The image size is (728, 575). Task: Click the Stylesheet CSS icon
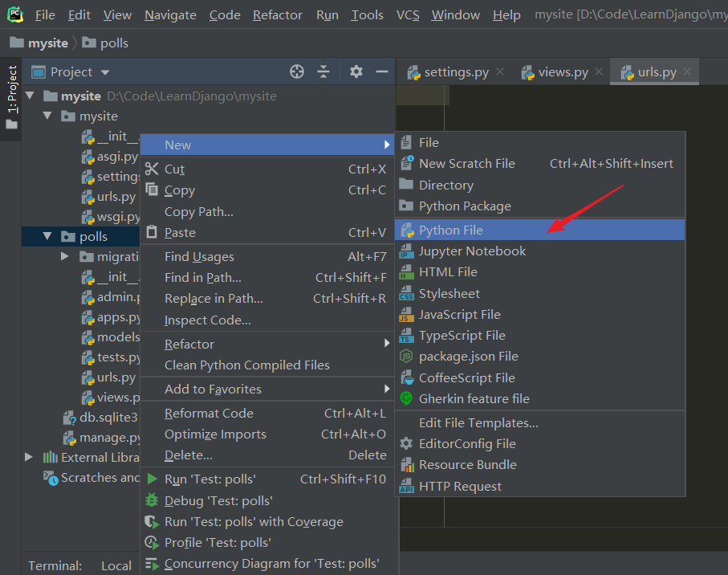(x=406, y=293)
